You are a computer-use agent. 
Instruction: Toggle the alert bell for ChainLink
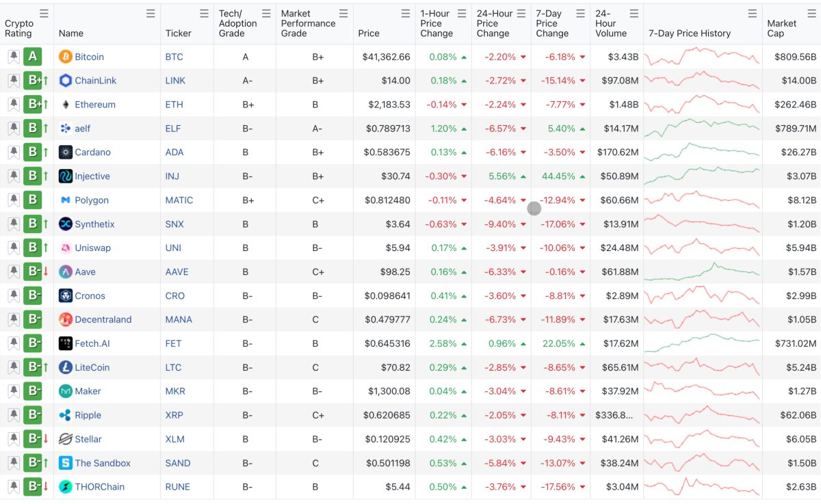[x=14, y=81]
